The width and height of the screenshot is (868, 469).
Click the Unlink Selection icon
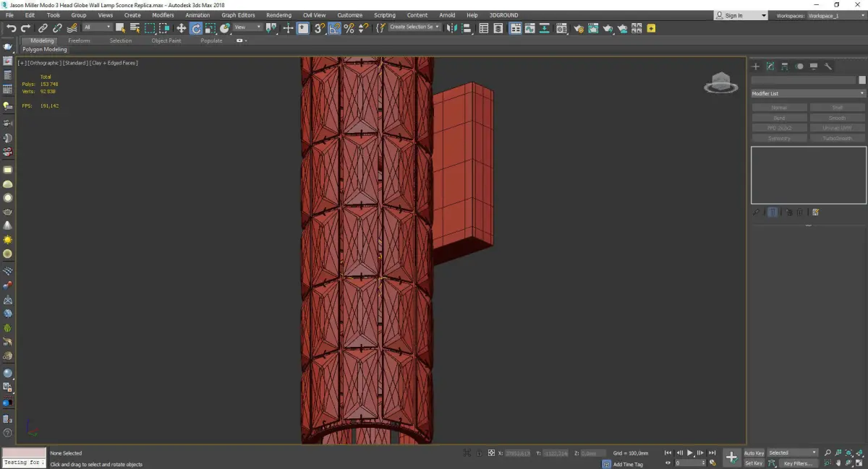[57, 28]
